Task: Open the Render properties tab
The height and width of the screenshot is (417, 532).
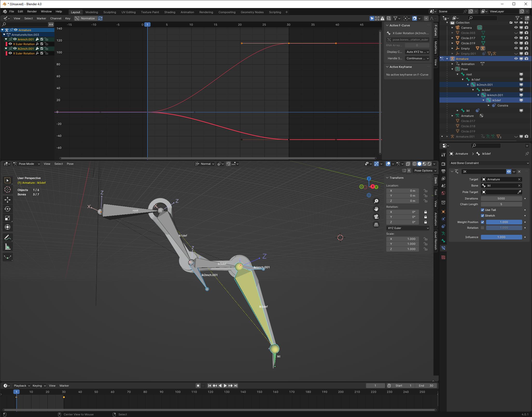Action: click(x=443, y=164)
